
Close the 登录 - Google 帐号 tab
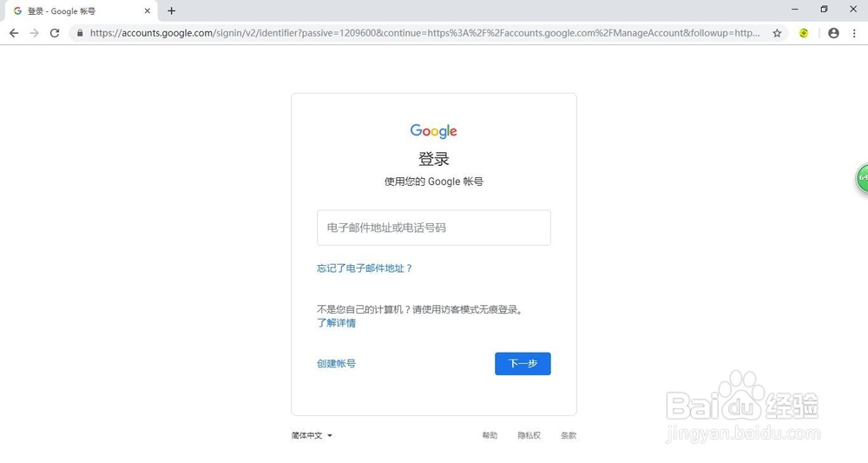coord(148,10)
